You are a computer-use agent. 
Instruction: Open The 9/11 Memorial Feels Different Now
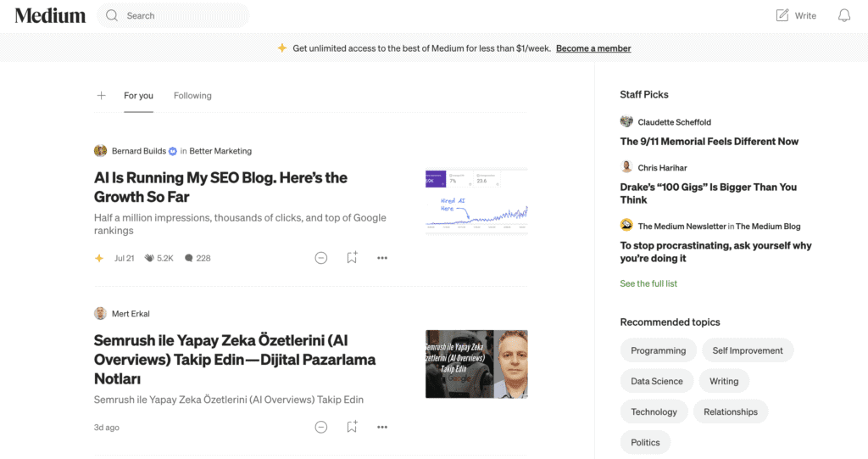pyautogui.click(x=709, y=142)
